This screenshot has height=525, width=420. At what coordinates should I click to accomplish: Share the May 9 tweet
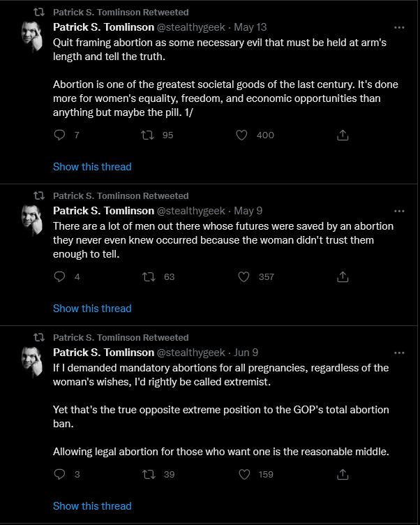tap(343, 277)
